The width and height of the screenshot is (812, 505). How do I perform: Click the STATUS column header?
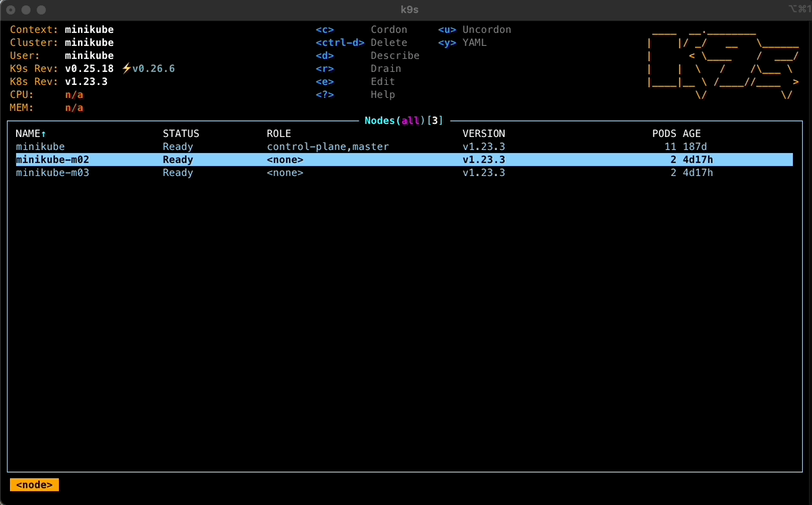(x=180, y=134)
